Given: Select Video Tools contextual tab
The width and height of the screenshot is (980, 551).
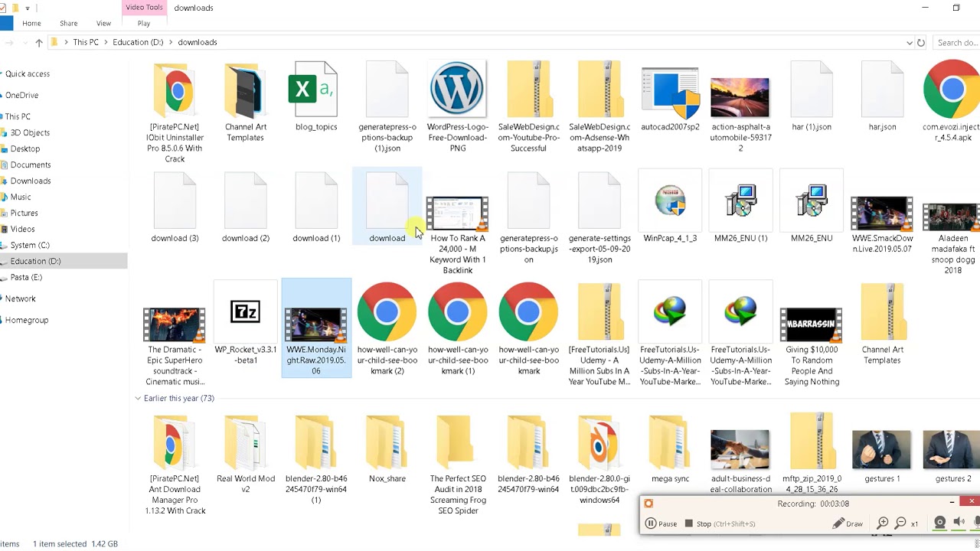Looking at the screenshot, I should (x=144, y=8).
